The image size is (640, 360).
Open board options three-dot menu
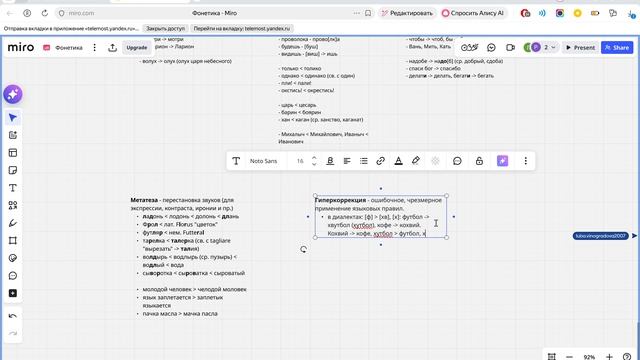[x=95, y=48]
